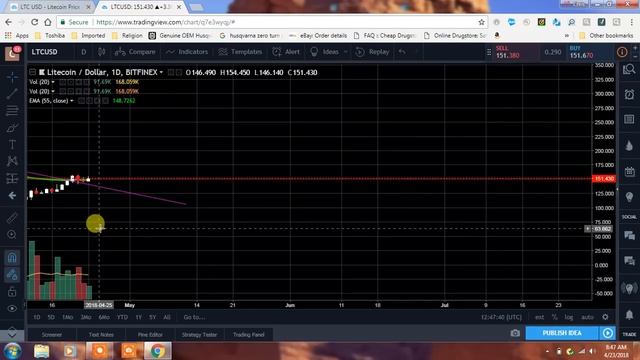Open the chart patterns tool
The image size is (640, 360).
12,161
